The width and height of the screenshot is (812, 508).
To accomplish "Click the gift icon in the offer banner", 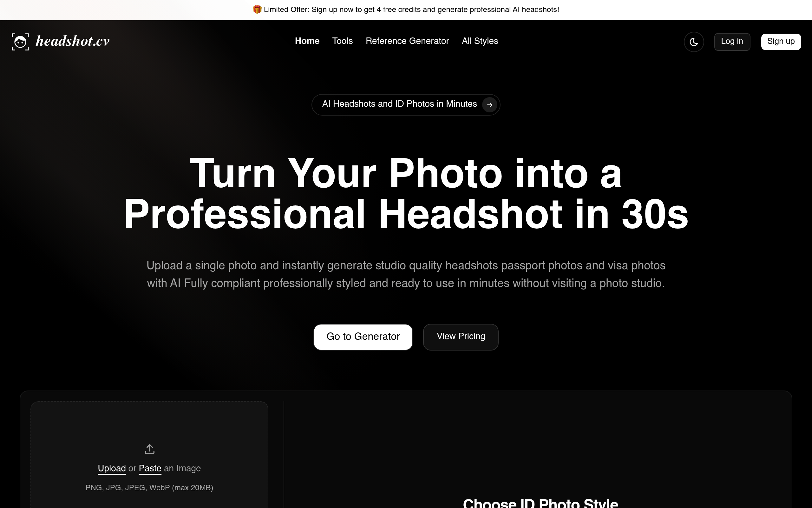I will pyautogui.click(x=257, y=10).
